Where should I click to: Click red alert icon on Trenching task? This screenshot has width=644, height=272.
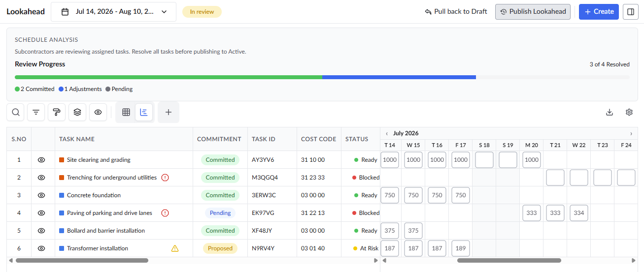[165, 178]
